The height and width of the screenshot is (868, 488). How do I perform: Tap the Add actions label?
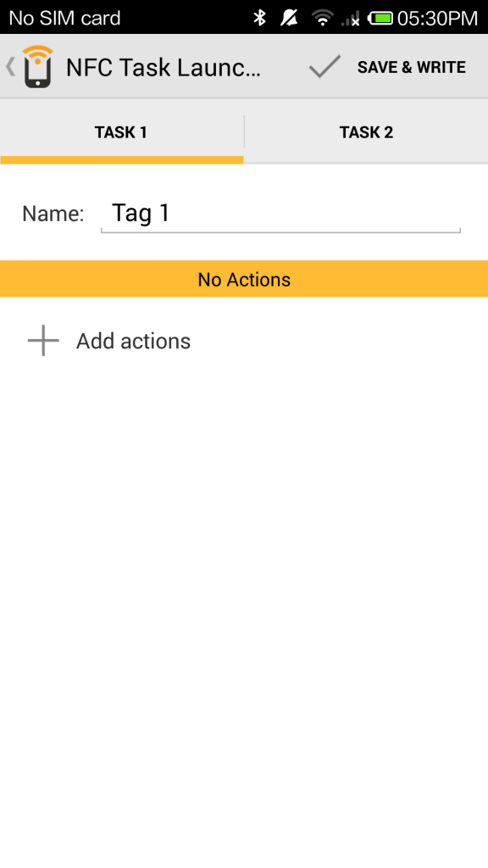click(x=133, y=341)
